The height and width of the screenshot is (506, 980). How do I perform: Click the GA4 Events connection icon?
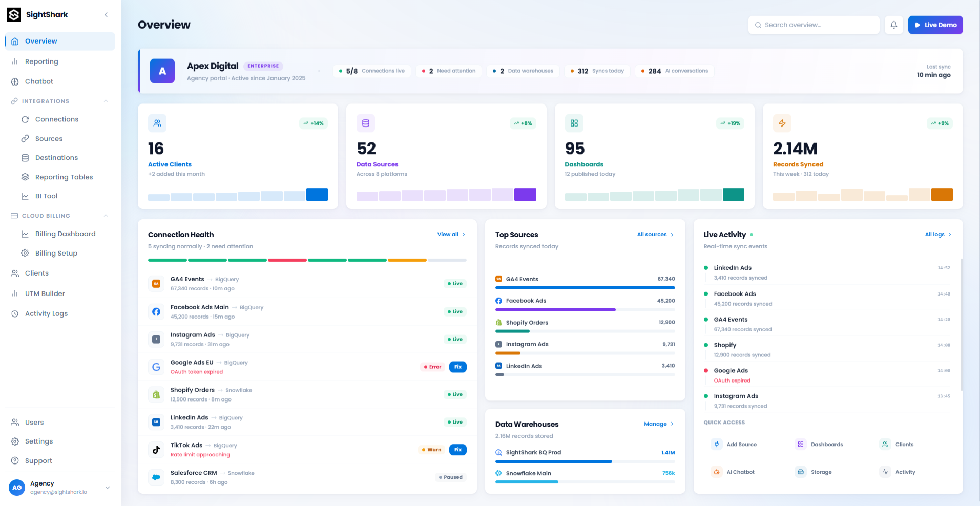(156, 284)
